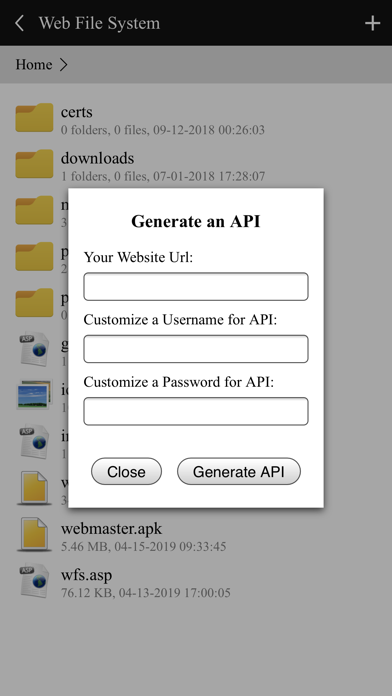Open the webmaster.apk file entry

pos(196,534)
